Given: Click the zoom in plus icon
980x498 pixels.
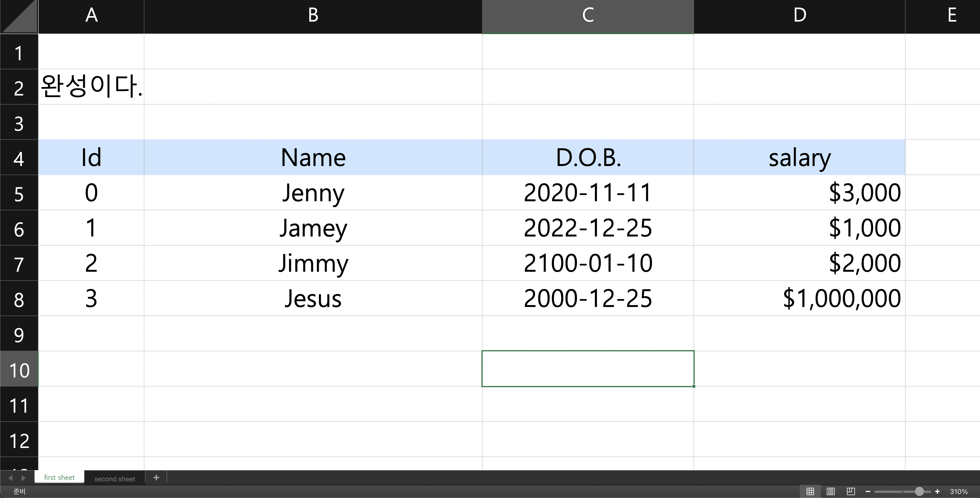Looking at the screenshot, I should pos(937,491).
